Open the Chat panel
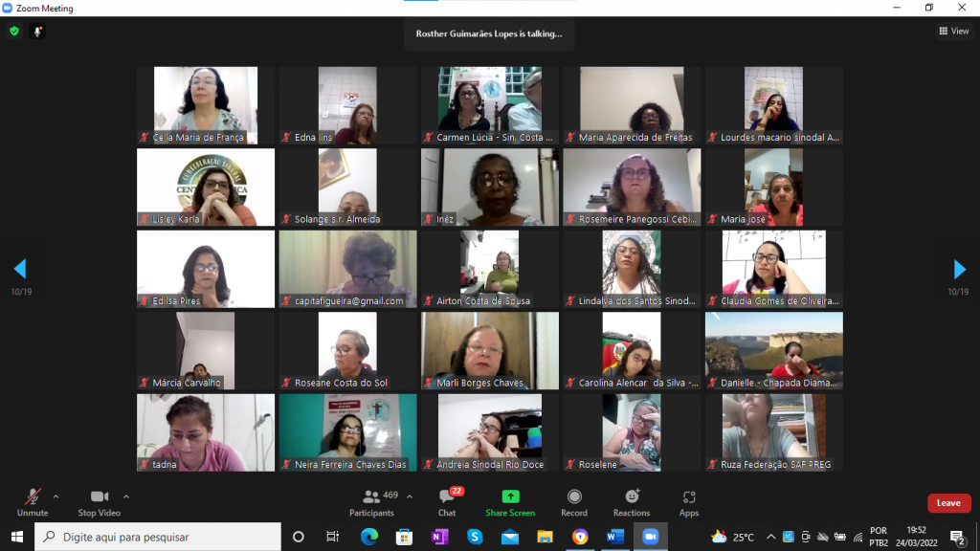The width and height of the screenshot is (980, 551). tap(447, 501)
